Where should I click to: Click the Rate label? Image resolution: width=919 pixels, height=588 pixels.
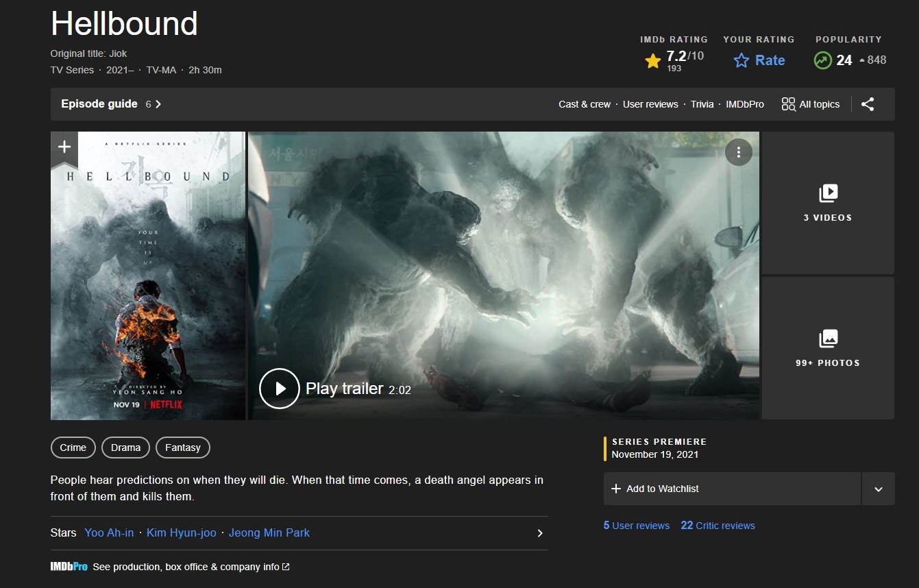tap(770, 60)
